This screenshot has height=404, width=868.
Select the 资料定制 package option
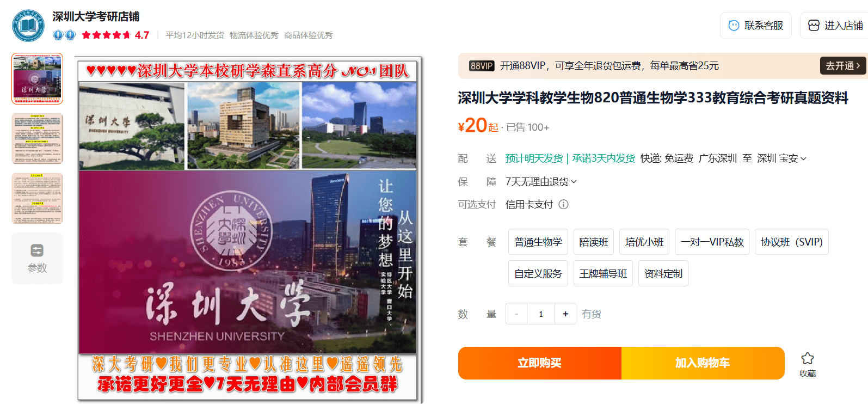tap(663, 273)
